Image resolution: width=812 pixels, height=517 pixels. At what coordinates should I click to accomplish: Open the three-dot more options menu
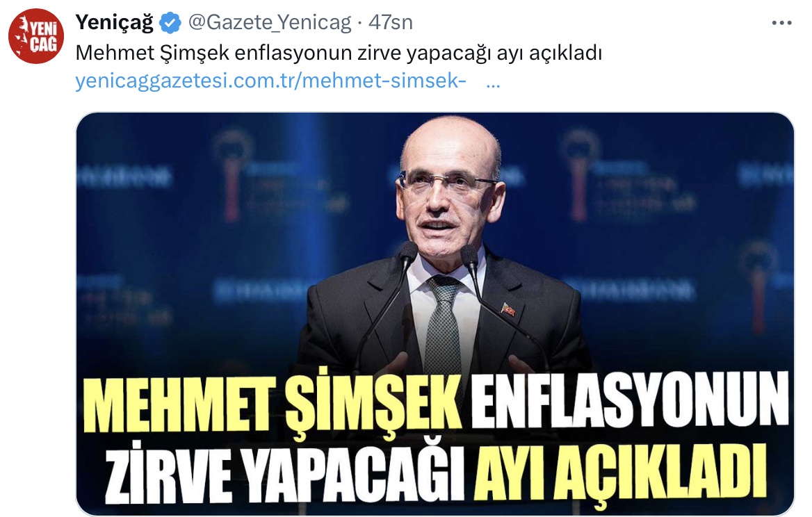[x=781, y=23]
